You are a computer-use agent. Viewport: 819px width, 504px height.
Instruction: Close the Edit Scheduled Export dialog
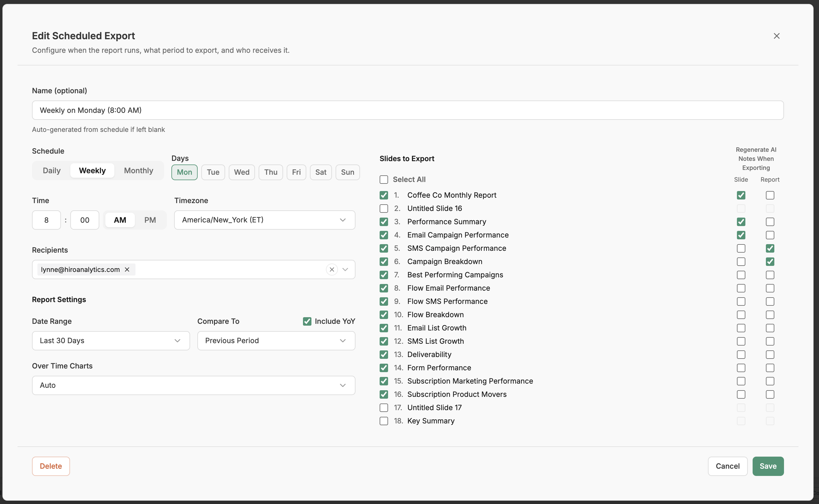pyautogui.click(x=776, y=36)
